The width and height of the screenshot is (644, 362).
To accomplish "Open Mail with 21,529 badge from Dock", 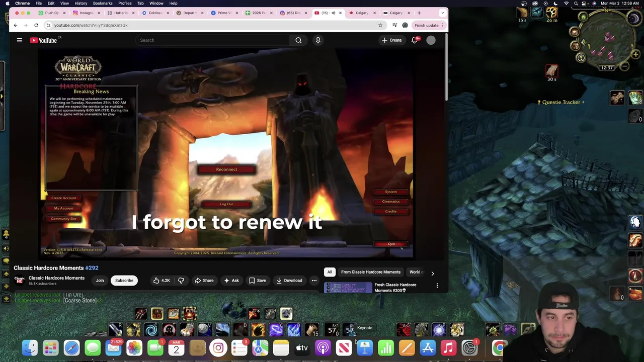I will pos(114,348).
